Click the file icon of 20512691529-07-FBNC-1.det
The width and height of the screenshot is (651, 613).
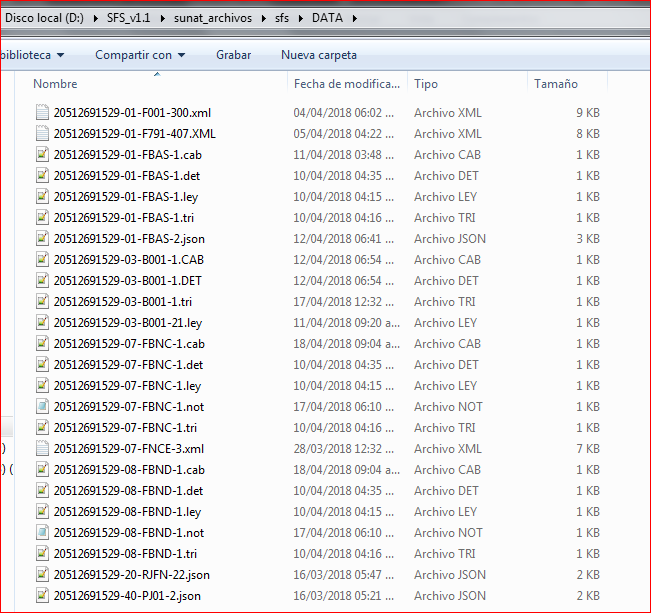click(x=42, y=365)
